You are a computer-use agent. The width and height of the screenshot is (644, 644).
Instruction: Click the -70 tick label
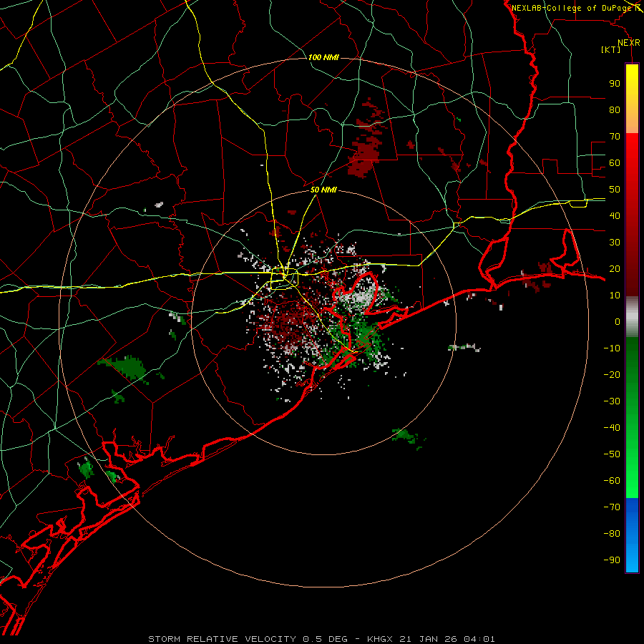pyautogui.click(x=612, y=507)
